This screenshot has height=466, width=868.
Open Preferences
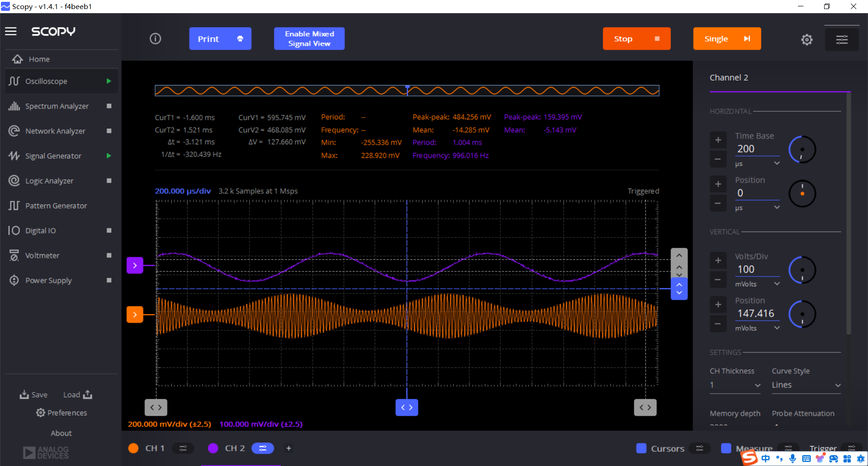61,413
